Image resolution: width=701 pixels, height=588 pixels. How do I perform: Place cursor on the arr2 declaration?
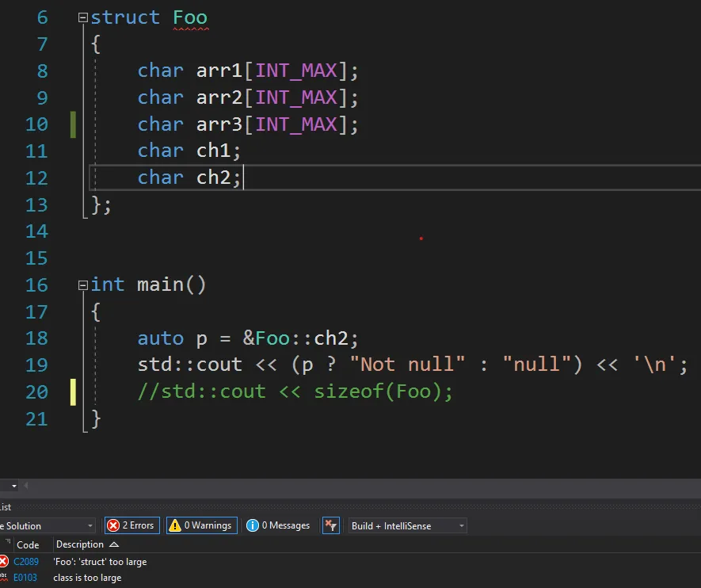pos(248,97)
